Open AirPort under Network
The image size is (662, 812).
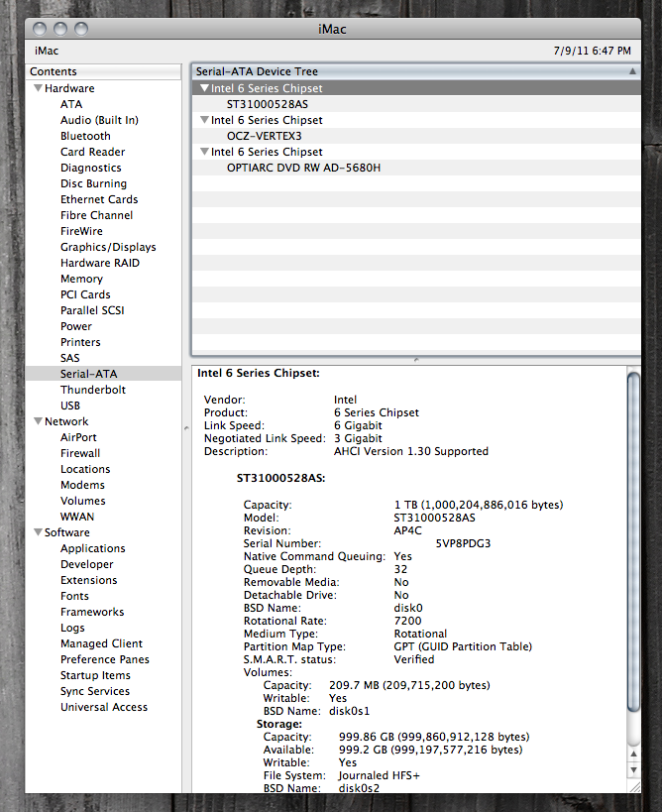coord(78,437)
